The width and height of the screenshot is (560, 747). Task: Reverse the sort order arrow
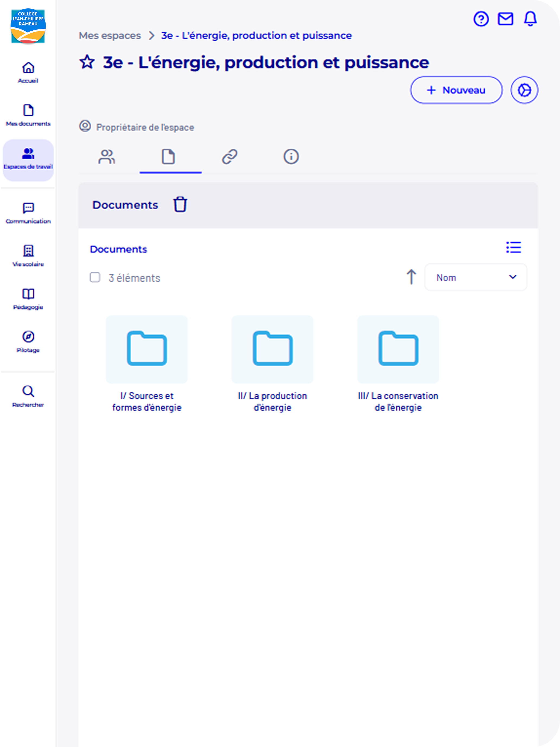411,277
